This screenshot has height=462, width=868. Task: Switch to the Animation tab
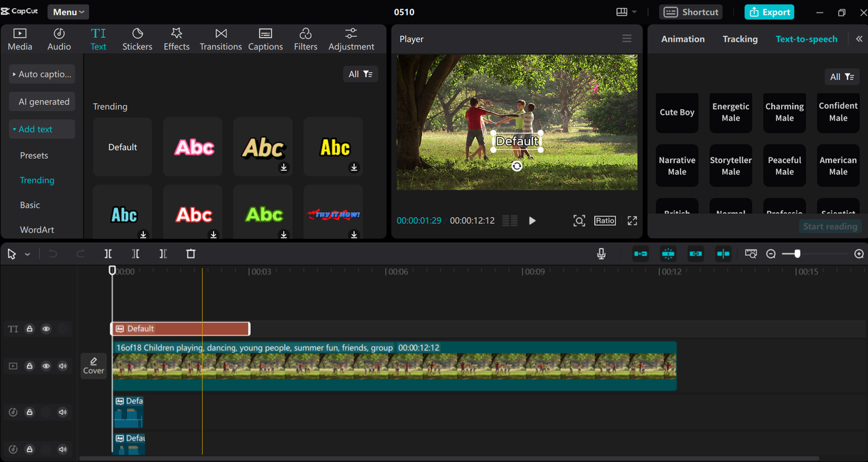click(x=683, y=39)
